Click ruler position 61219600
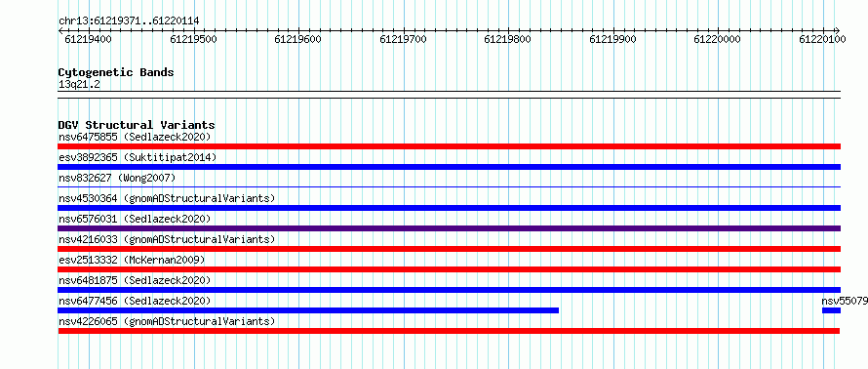Image resolution: width=868 pixels, height=369 pixels. click(297, 39)
